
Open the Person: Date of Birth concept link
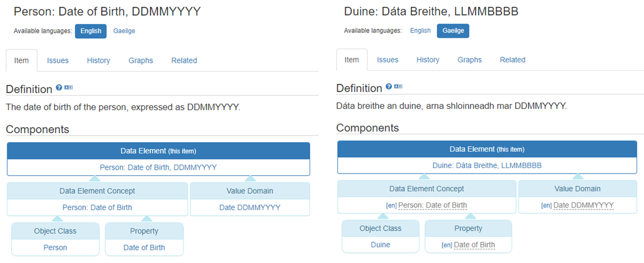pos(97,207)
